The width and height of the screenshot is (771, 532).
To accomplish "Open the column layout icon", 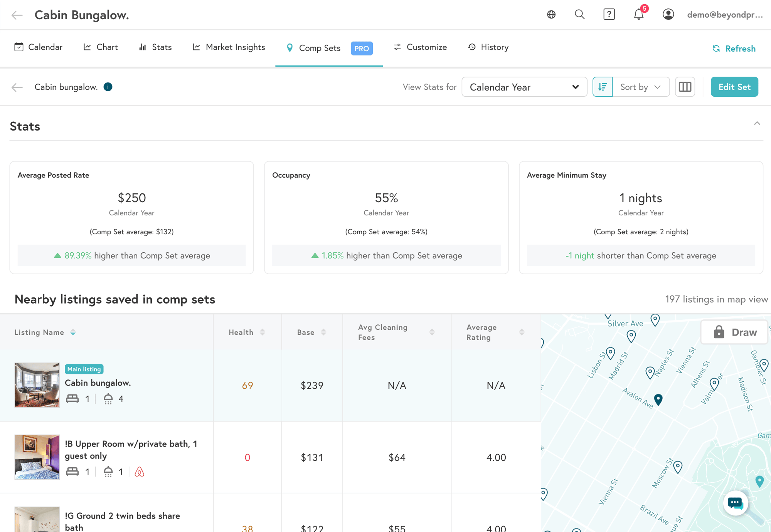I will click(685, 87).
